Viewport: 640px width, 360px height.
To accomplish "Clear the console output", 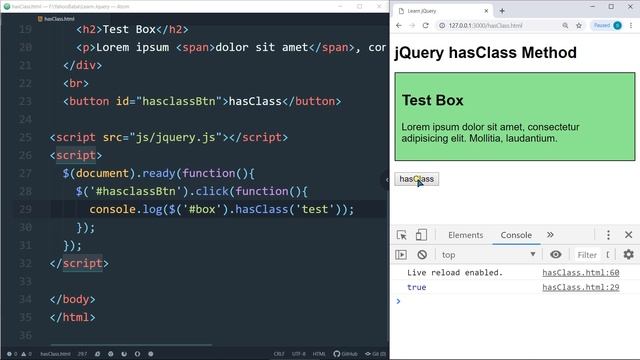I will (422, 255).
